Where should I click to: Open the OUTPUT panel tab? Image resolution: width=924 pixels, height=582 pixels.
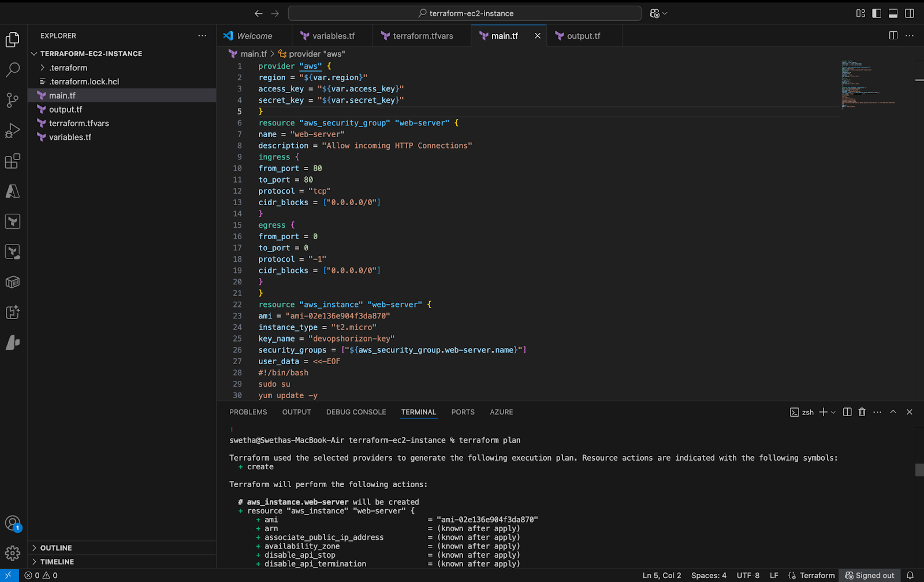coord(297,412)
